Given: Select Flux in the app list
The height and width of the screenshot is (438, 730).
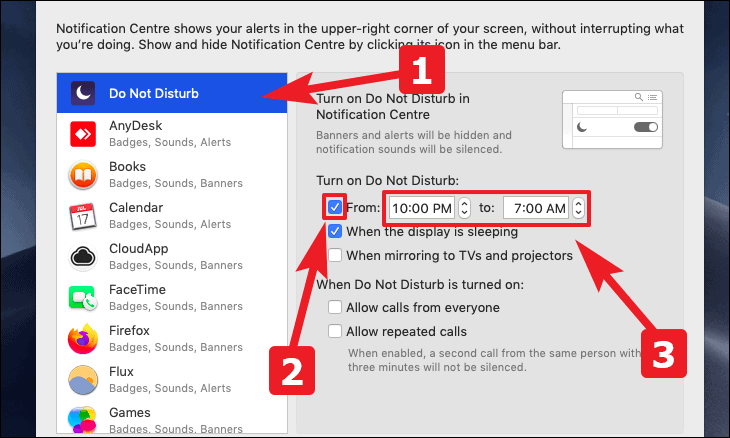Looking at the screenshot, I should pyautogui.click(x=121, y=371).
